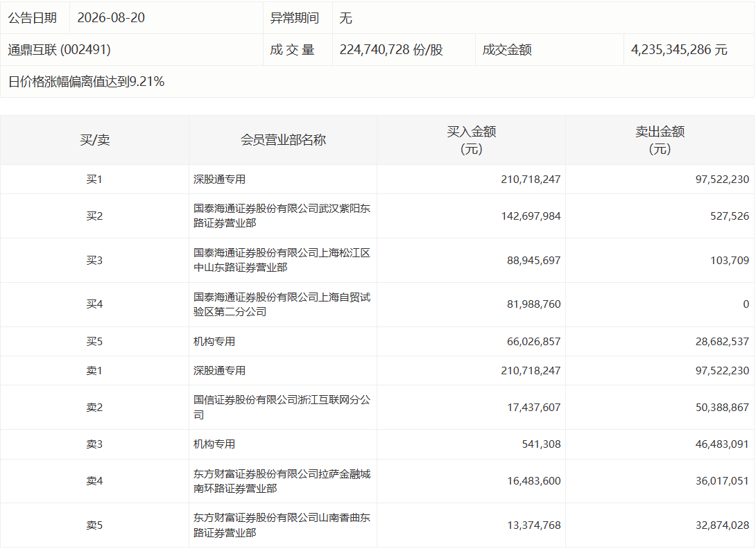Viewport: 756px width, 549px height.
Task: Click the 买/卖 column header
Action: click(x=94, y=140)
